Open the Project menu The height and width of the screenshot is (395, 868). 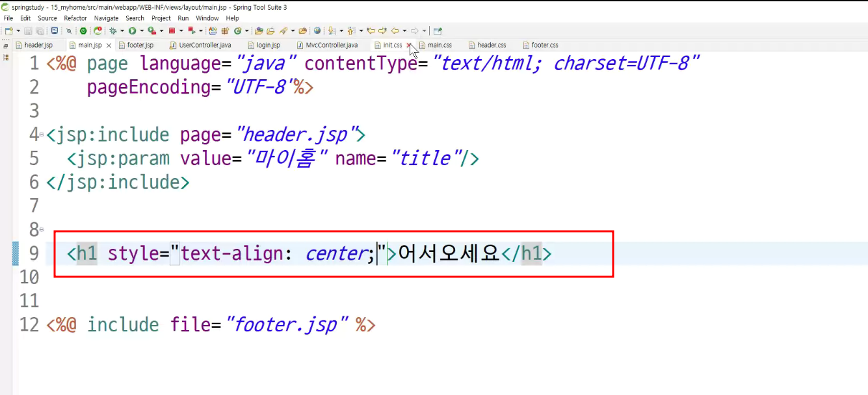pyautogui.click(x=161, y=18)
